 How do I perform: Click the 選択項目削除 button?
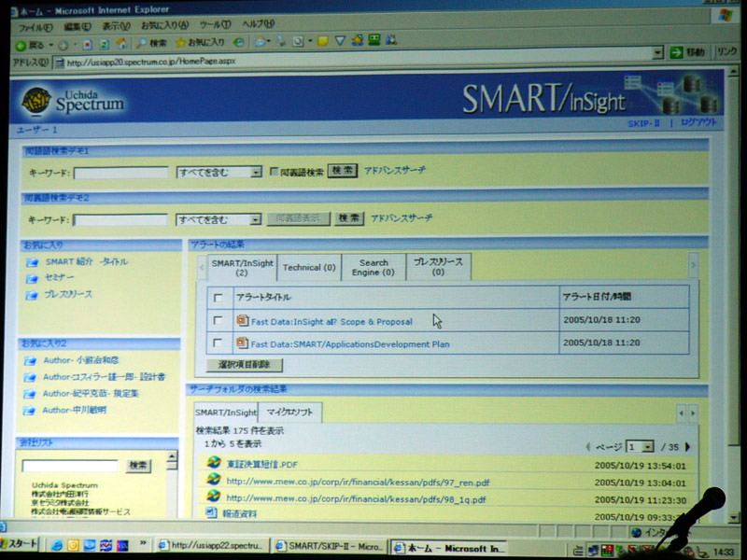click(245, 365)
